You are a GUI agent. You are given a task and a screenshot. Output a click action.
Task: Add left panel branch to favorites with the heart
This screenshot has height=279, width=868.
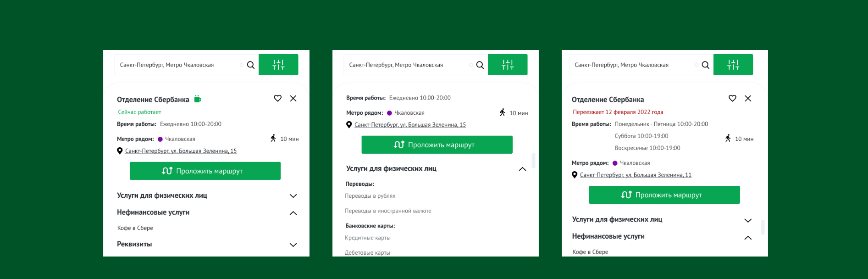pyautogui.click(x=278, y=98)
